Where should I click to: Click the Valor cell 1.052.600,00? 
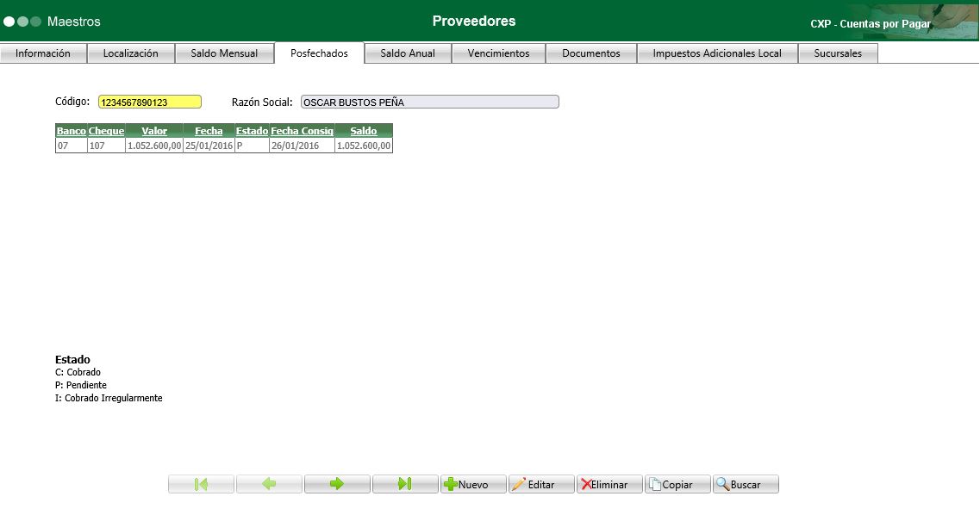point(154,146)
